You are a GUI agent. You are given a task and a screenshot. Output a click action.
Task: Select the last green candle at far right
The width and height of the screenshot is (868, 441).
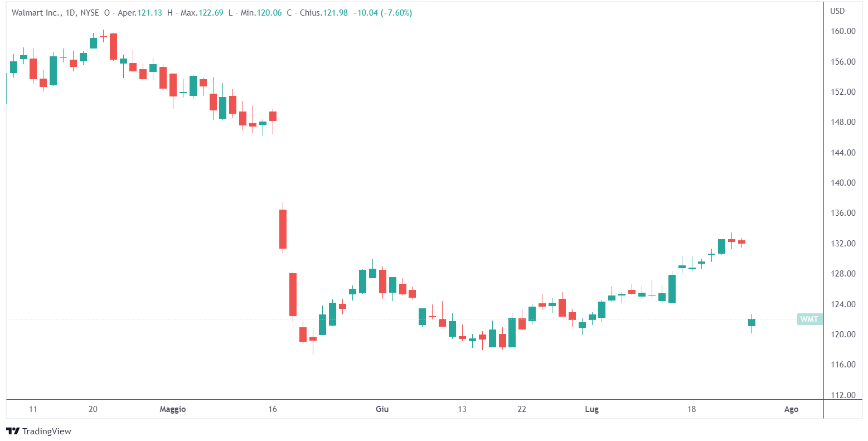(x=751, y=322)
